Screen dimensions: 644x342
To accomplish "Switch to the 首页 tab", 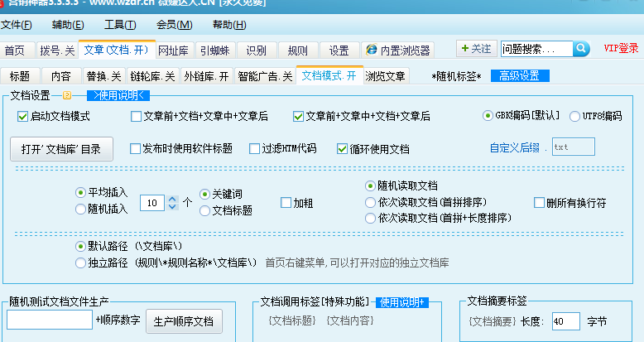I will point(15,51).
